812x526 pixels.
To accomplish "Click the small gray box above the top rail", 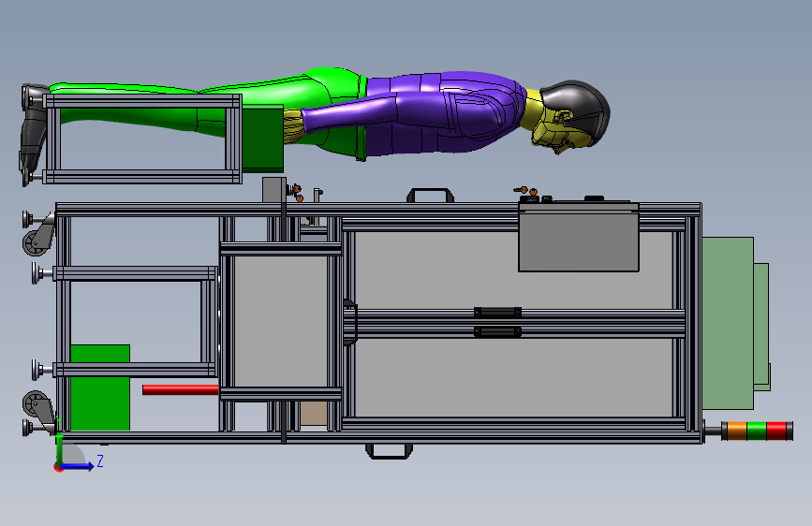I will pos(274,190).
